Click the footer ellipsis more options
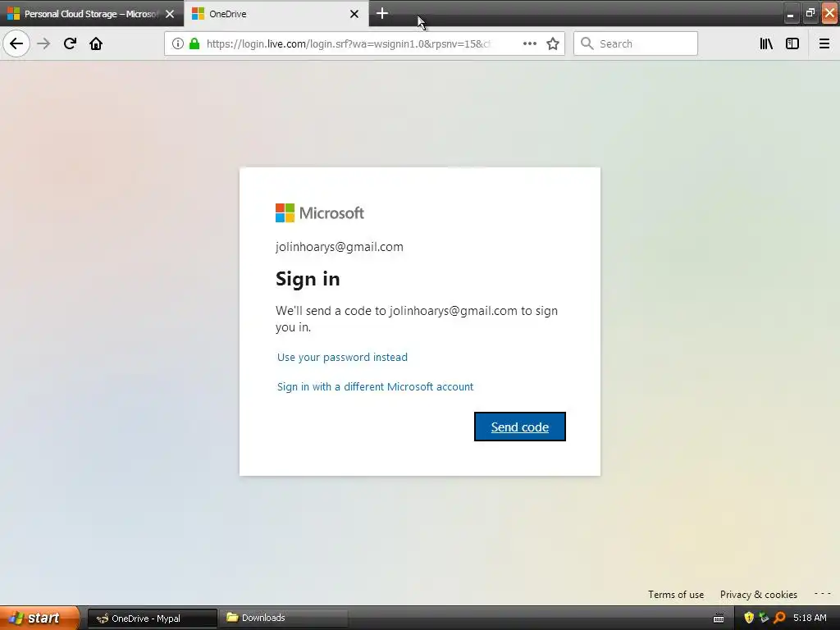This screenshot has width=840, height=630. 822,594
